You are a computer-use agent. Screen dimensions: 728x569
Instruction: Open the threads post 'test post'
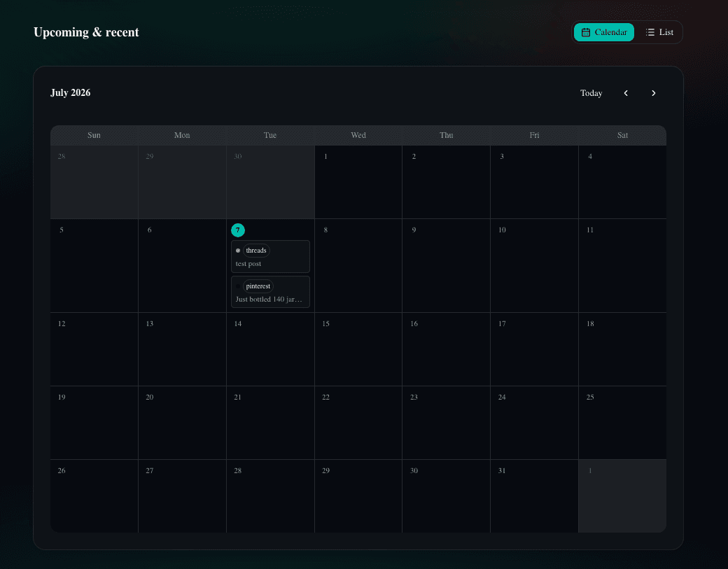point(270,257)
